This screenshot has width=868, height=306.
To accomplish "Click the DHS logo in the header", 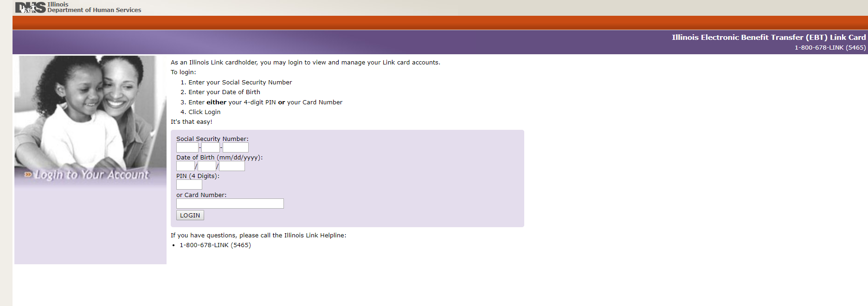I will tap(30, 7).
